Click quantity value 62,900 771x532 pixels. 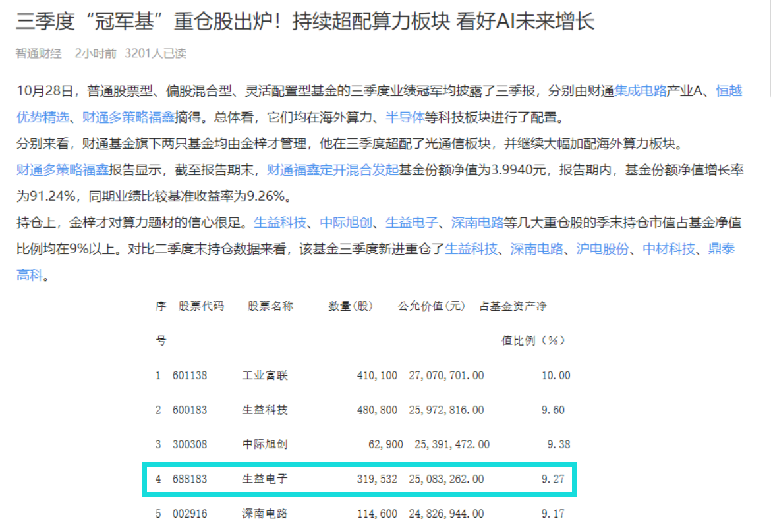(386, 444)
